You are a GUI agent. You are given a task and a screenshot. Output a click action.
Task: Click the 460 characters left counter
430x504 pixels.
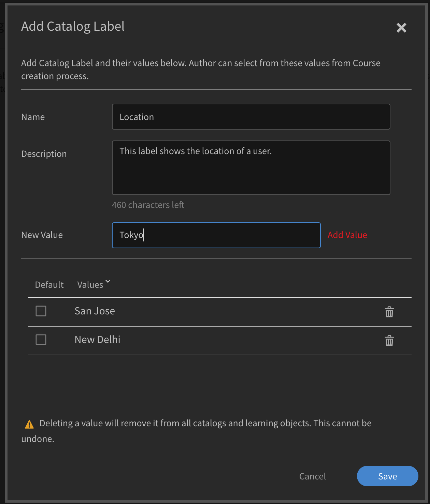click(x=148, y=205)
